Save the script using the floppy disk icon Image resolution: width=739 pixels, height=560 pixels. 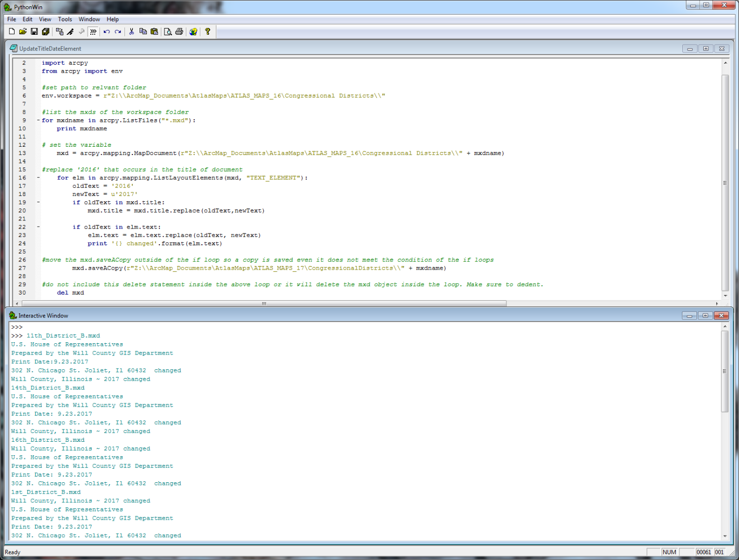click(34, 32)
